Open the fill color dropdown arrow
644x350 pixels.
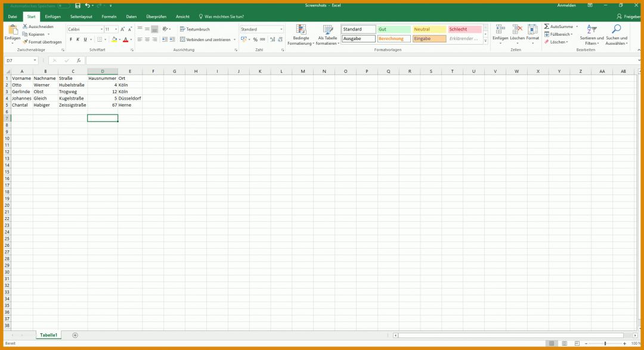(x=119, y=40)
